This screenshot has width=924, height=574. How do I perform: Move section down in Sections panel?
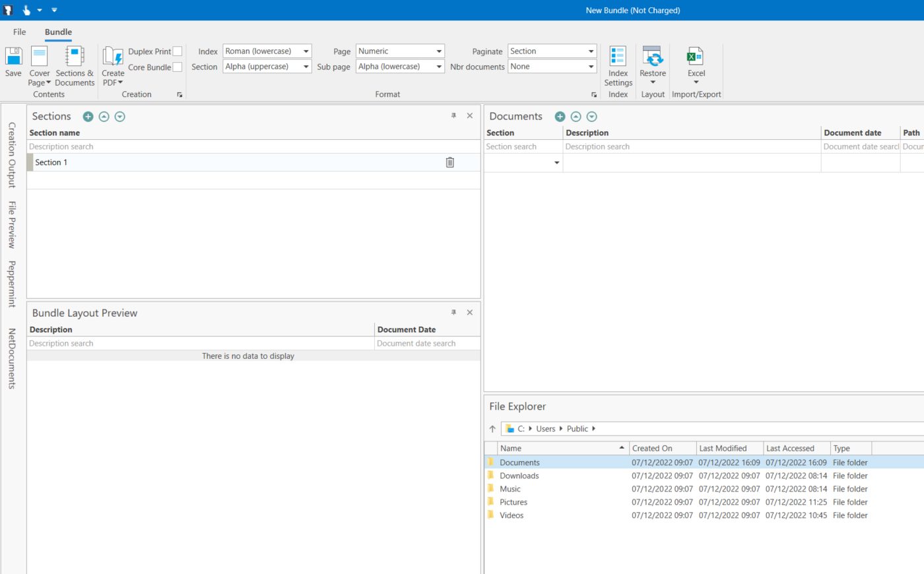click(x=119, y=117)
